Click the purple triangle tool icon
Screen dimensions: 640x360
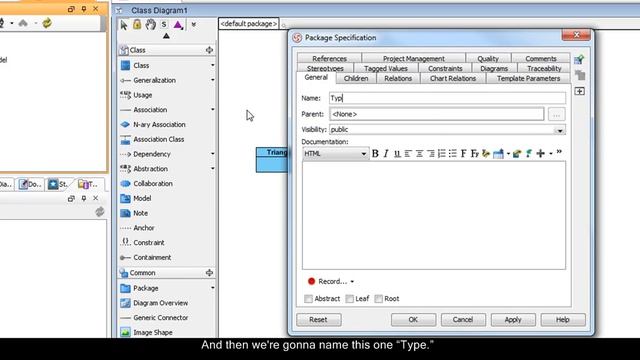[x=178, y=25]
